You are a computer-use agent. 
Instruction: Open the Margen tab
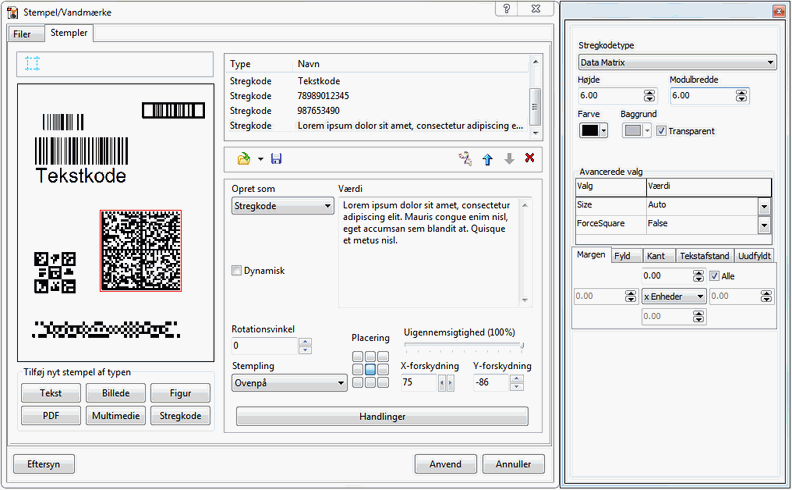[x=591, y=255]
